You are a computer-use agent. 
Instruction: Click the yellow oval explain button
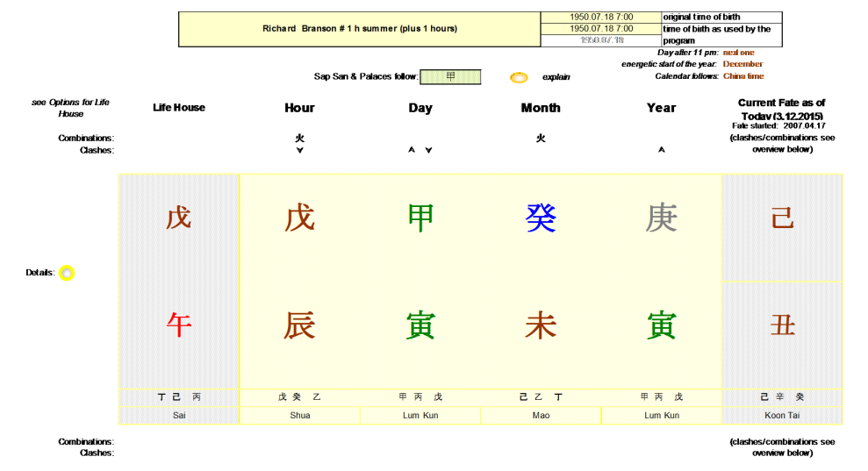coord(519,77)
